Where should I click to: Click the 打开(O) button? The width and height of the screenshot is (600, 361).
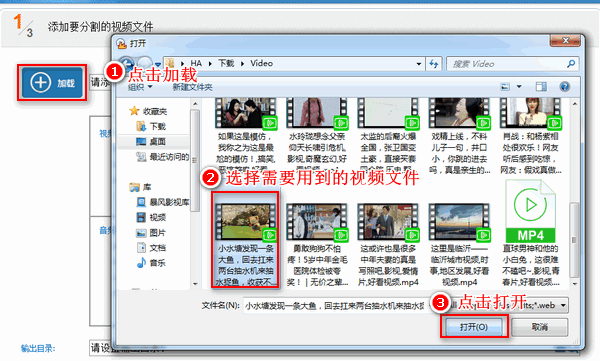[x=474, y=327]
